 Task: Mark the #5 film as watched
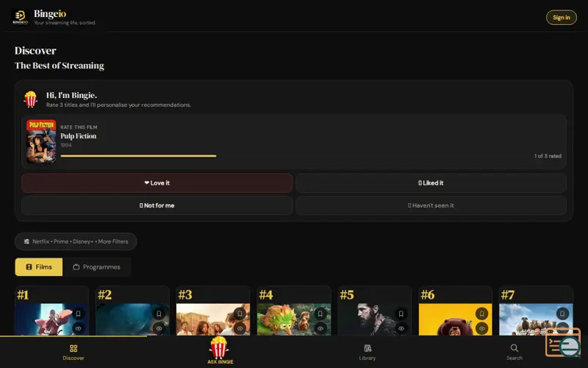point(401,328)
